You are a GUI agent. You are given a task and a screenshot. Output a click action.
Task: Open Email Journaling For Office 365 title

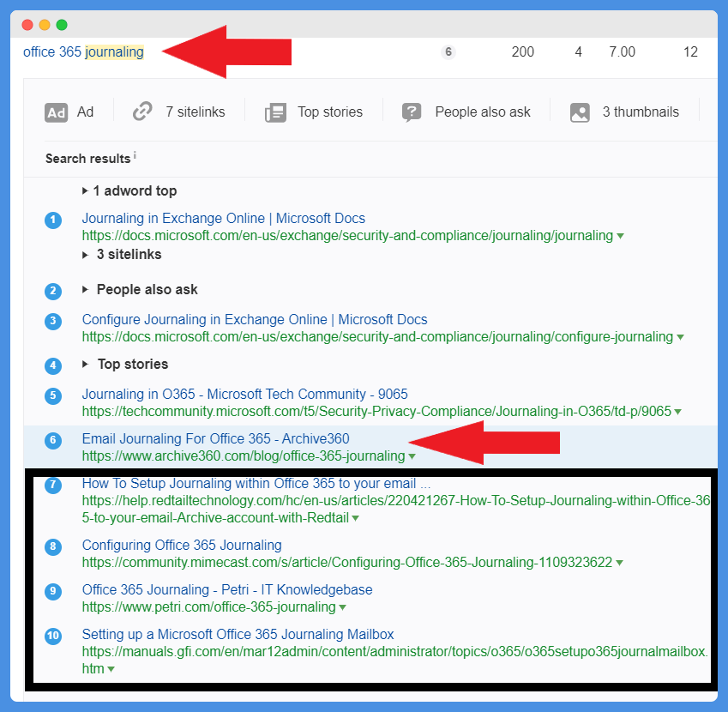pos(216,438)
